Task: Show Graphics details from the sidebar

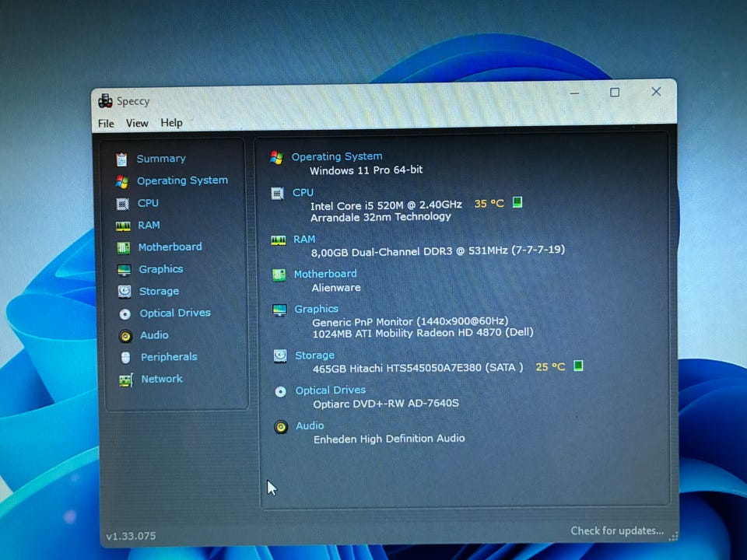Action: tap(161, 269)
